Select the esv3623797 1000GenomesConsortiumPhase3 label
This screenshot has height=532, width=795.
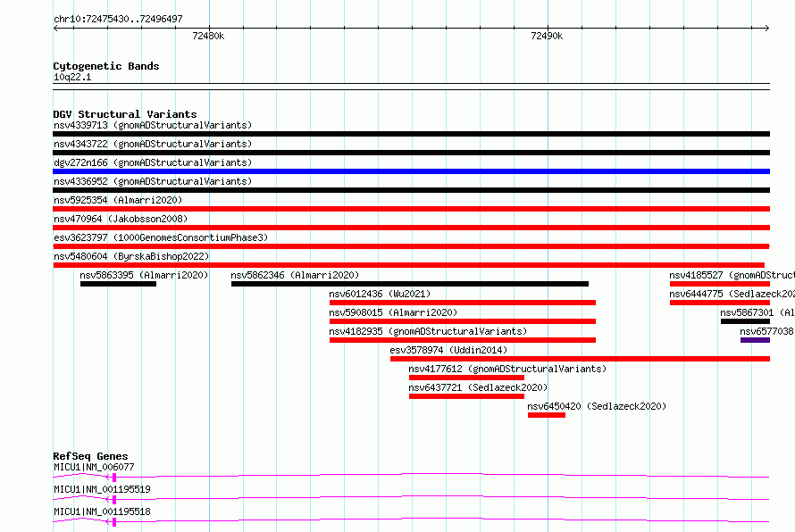[161, 237]
